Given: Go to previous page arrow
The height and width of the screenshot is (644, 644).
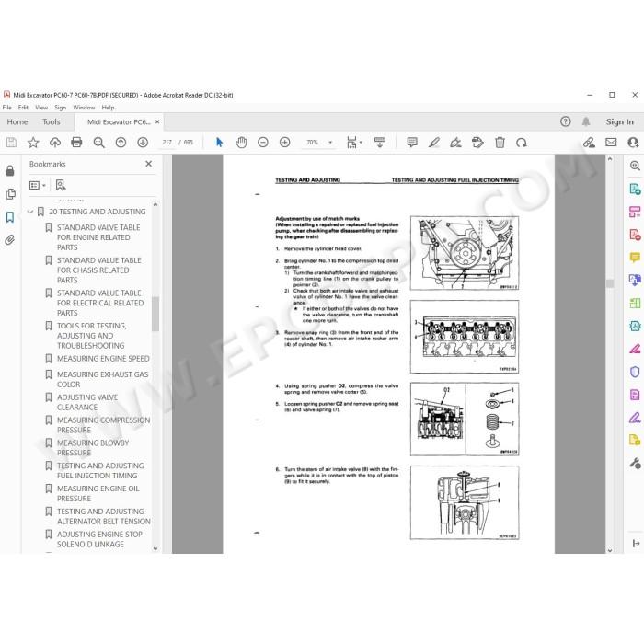Looking at the screenshot, I should pyautogui.click(x=121, y=143).
